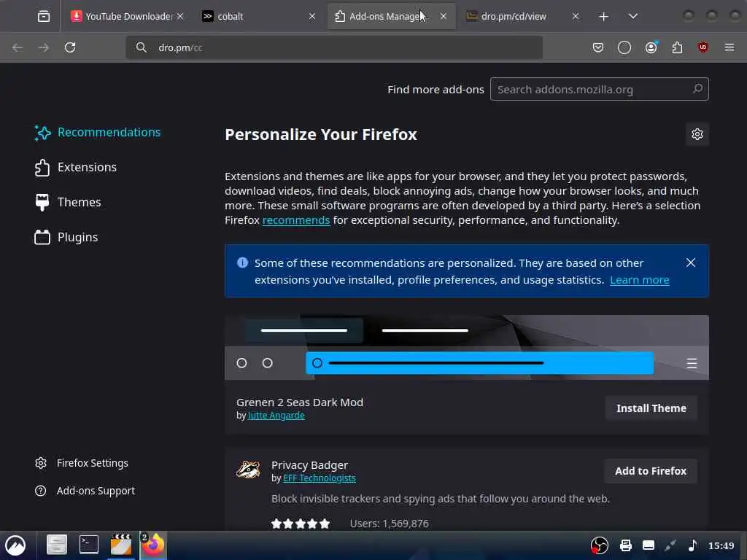This screenshot has height=560, width=747.
Task: Open the Pocket save icon
Action: click(x=598, y=47)
